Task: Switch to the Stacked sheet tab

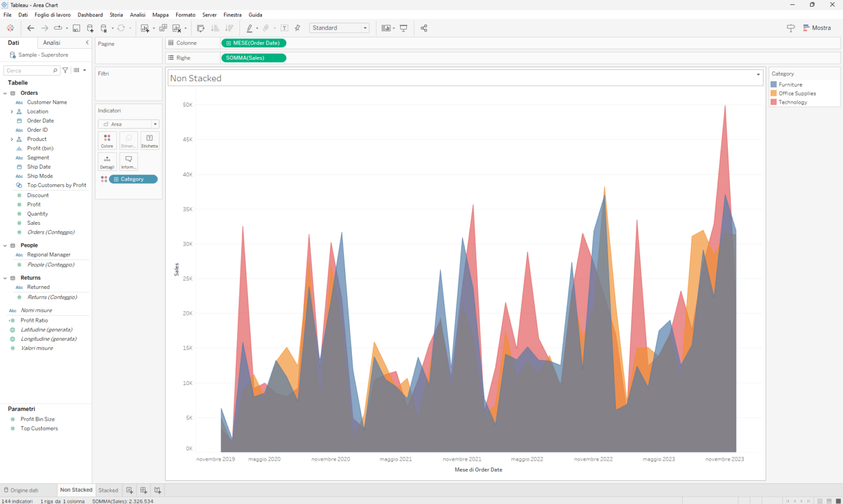Action: [108, 490]
